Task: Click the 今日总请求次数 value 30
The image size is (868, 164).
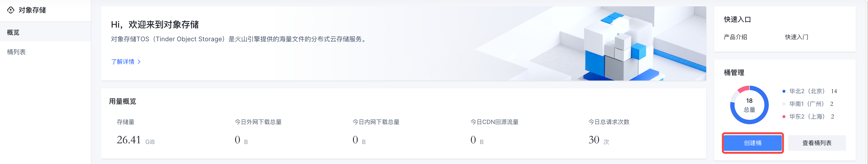Action: point(594,140)
